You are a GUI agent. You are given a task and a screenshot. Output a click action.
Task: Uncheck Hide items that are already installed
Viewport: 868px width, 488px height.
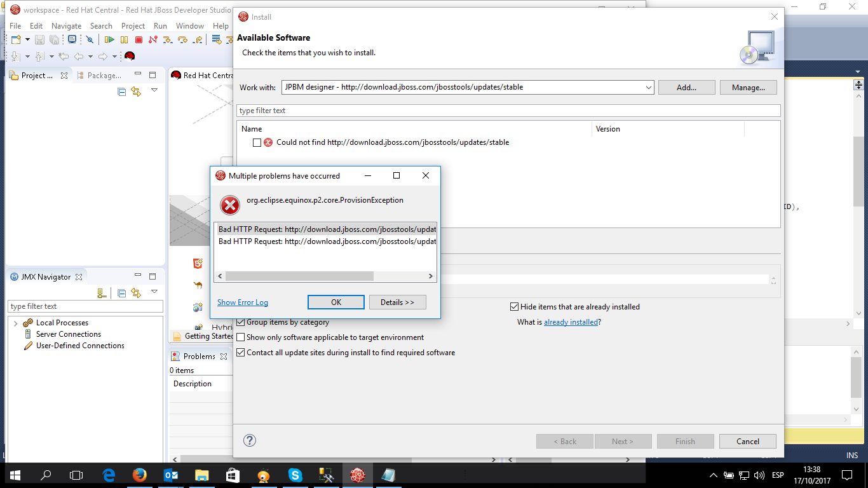tap(515, 307)
